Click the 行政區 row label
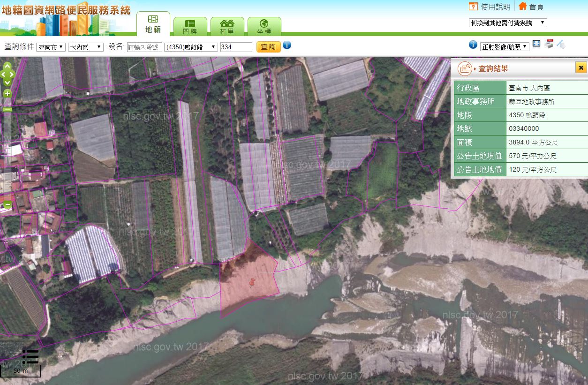588x385 pixels. [x=480, y=88]
